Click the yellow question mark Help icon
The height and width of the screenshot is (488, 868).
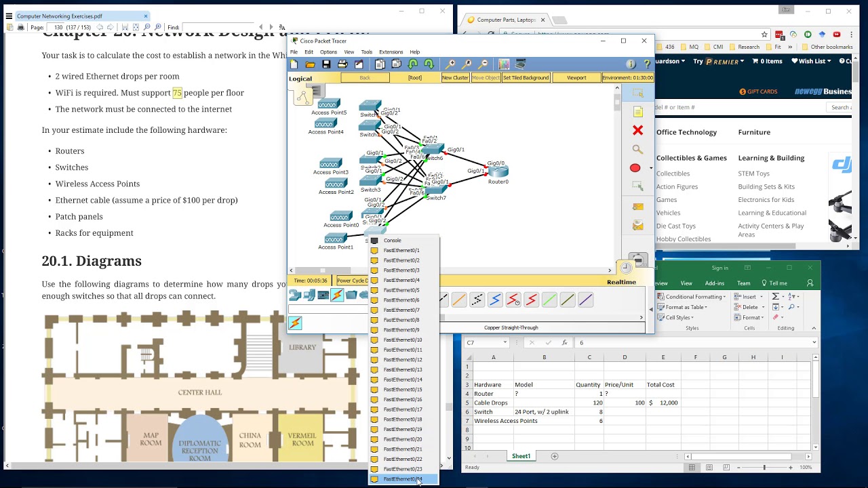pos(647,64)
